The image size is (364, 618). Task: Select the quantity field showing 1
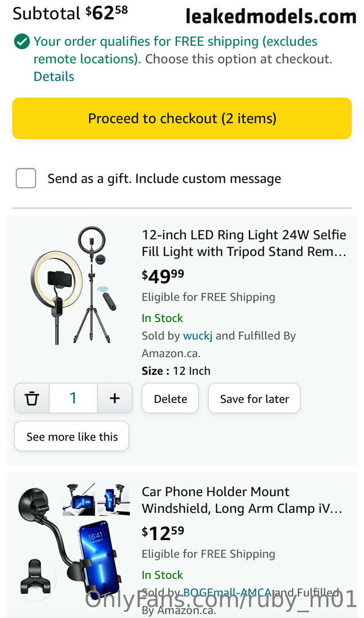[73, 398]
